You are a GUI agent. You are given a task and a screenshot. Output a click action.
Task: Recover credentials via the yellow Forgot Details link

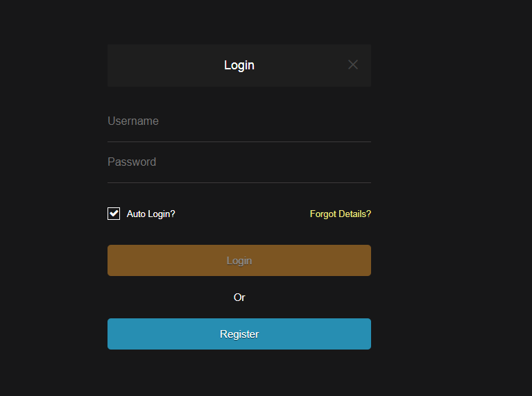click(340, 214)
